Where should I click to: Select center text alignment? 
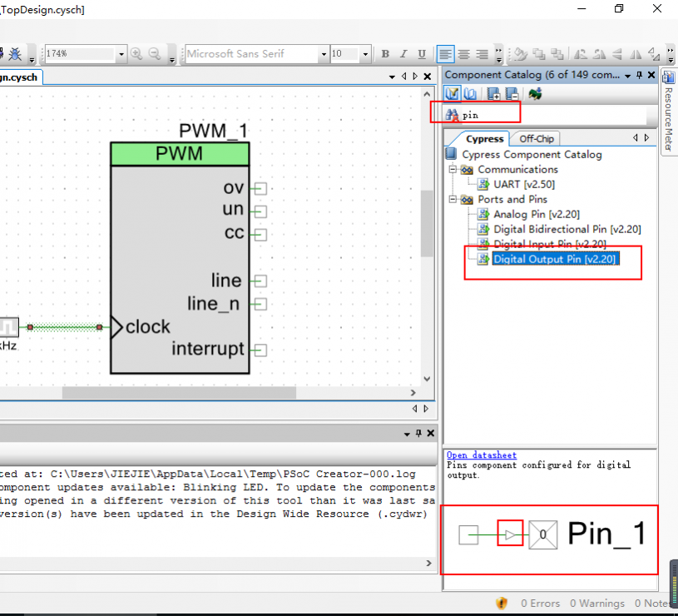click(464, 54)
